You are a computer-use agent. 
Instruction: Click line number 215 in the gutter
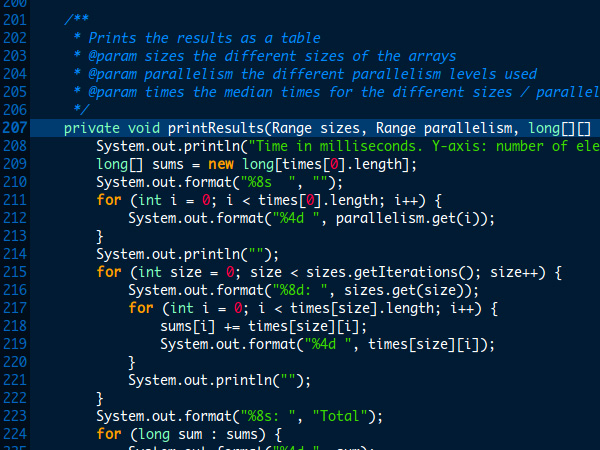tap(15, 272)
